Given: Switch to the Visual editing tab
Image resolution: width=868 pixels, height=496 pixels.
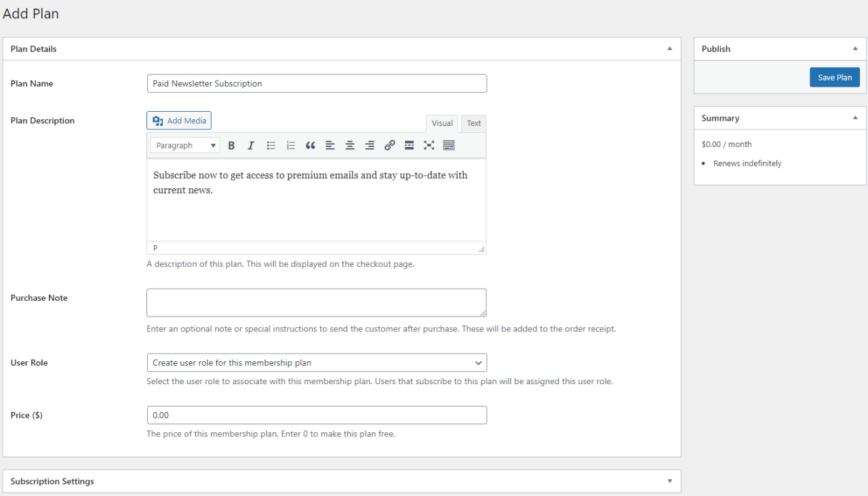Looking at the screenshot, I should (x=442, y=123).
